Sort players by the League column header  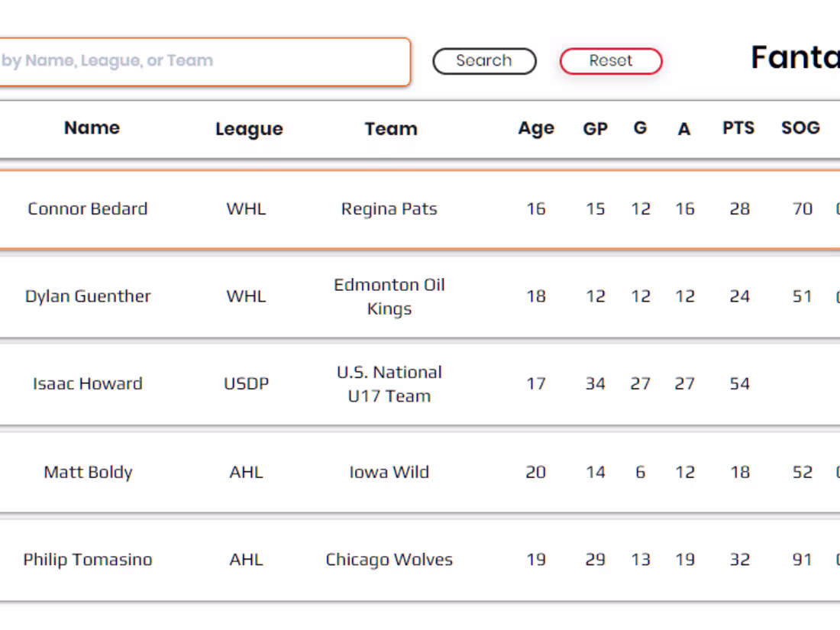click(249, 129)
